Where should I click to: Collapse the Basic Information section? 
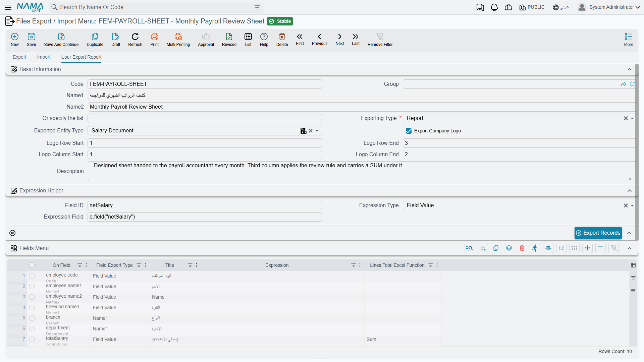click(630, 69)
